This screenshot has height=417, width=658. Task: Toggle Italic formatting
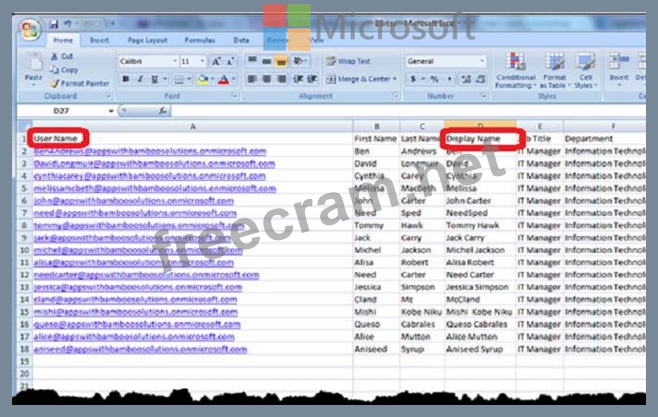click(140, 79)
